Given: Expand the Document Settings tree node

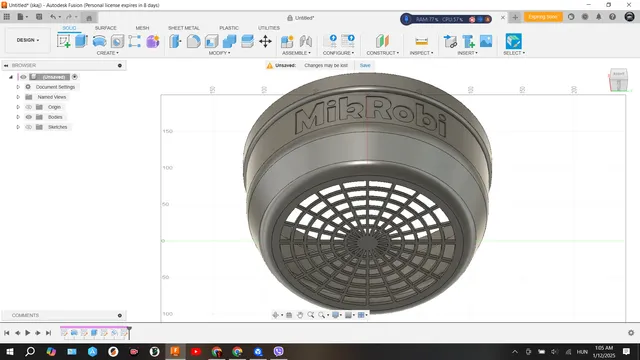Looking at the screenshot, I should (18, 87).
